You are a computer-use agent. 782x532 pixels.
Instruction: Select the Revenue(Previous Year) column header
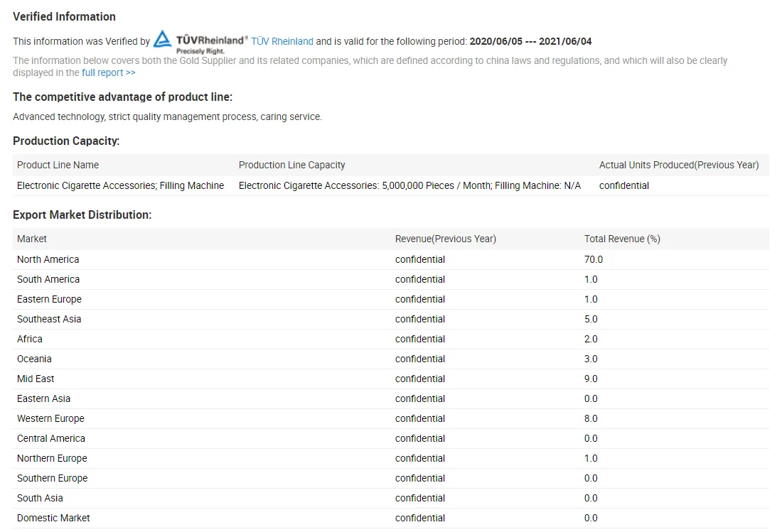click(445, 239)
